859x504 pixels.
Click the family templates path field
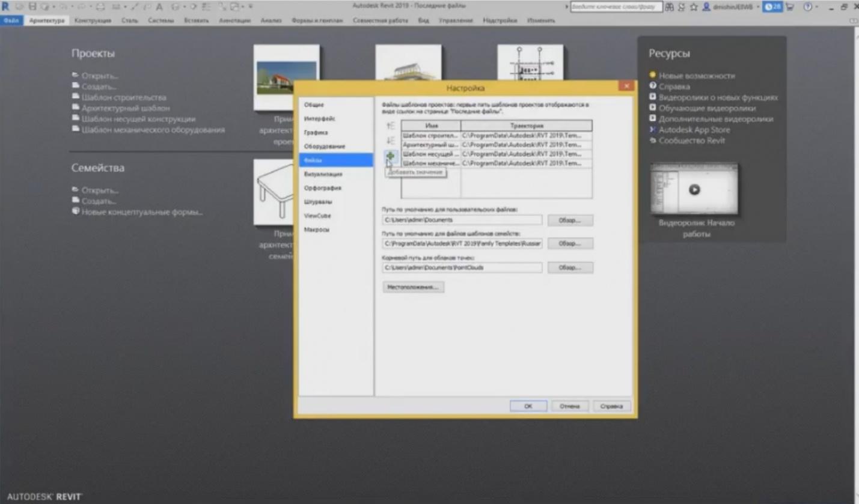click(462, 244)
